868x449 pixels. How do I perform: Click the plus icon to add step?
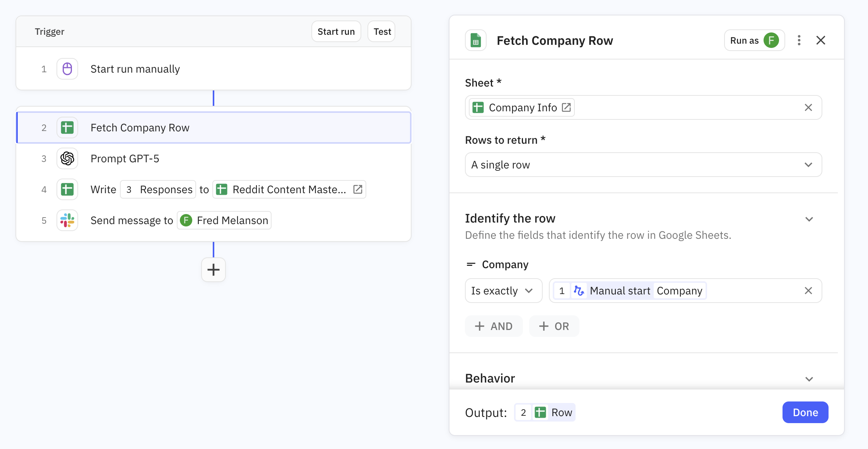tap(214, 270)
